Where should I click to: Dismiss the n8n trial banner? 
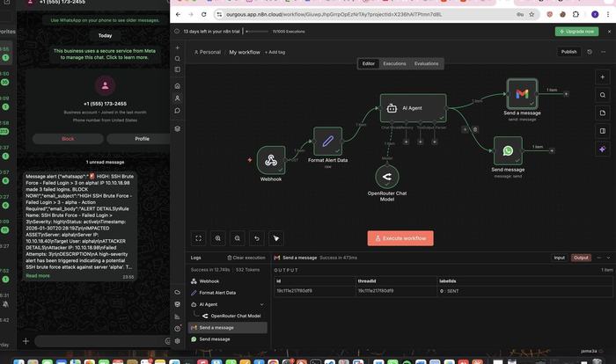pos(609,32)
